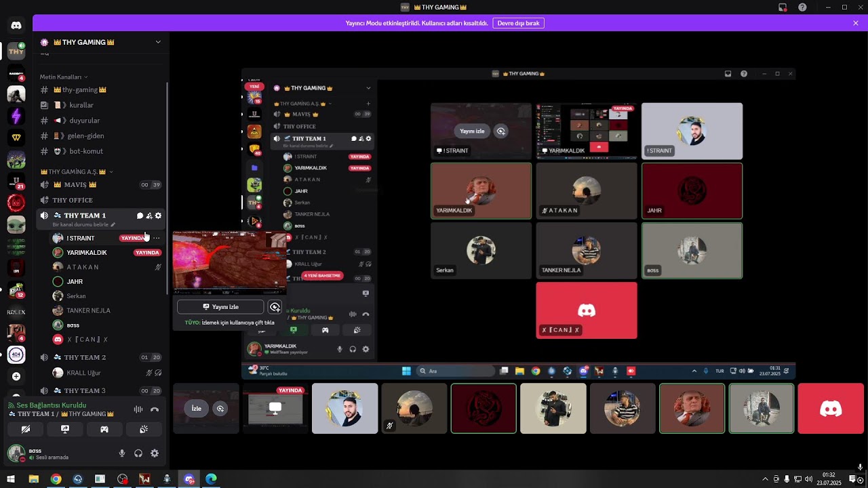Toggle microphone mute beside boss profile
Image resolution: width=868 pixels, height=488 pixels.
122,453
